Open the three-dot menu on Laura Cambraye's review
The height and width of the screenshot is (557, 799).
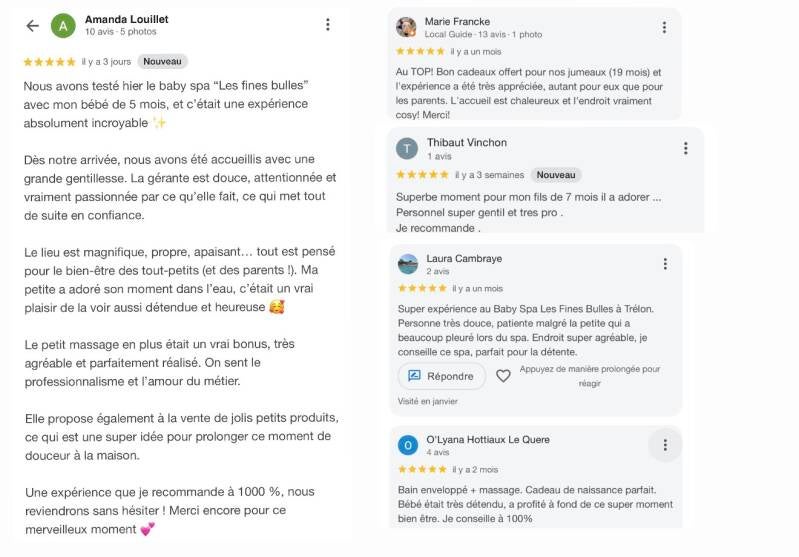point(665,264)
